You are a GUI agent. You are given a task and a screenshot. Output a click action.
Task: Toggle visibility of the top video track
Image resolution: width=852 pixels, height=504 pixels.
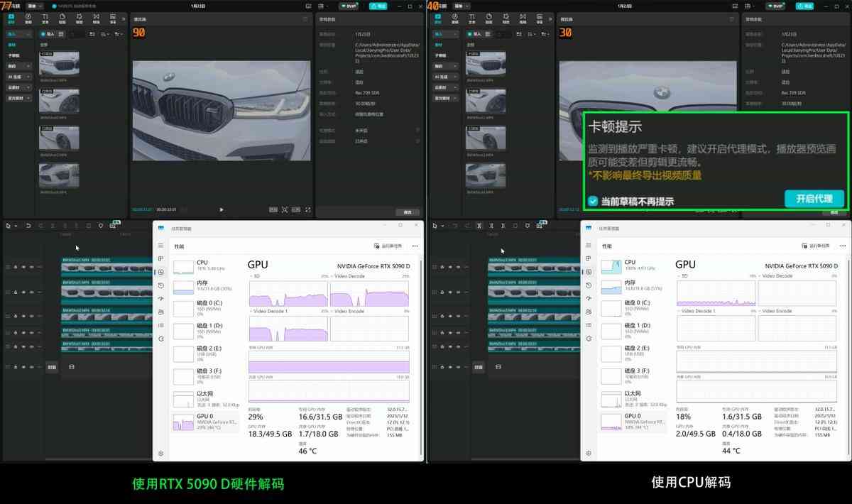tap(23, 266)
